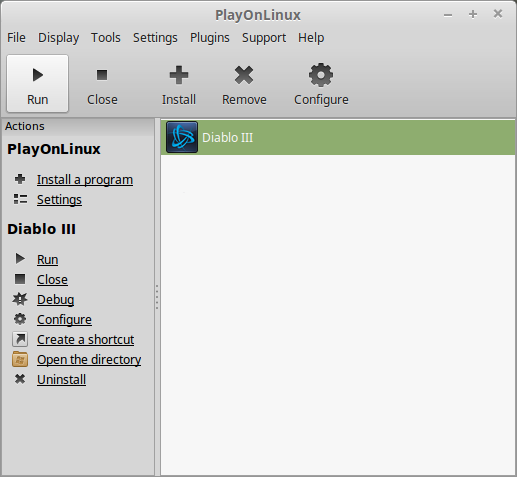Image resolution: width=517 pixels, height=477 pixels.
Task: Open the File menu
Action: click(x=16, y=38)
